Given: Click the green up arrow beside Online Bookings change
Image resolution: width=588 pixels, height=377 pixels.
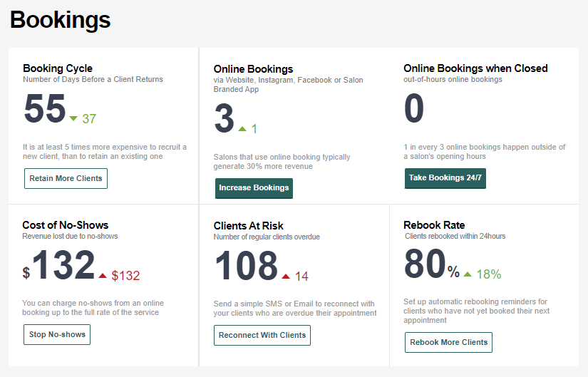Looking at the screenshot, I should click(242, 129).
